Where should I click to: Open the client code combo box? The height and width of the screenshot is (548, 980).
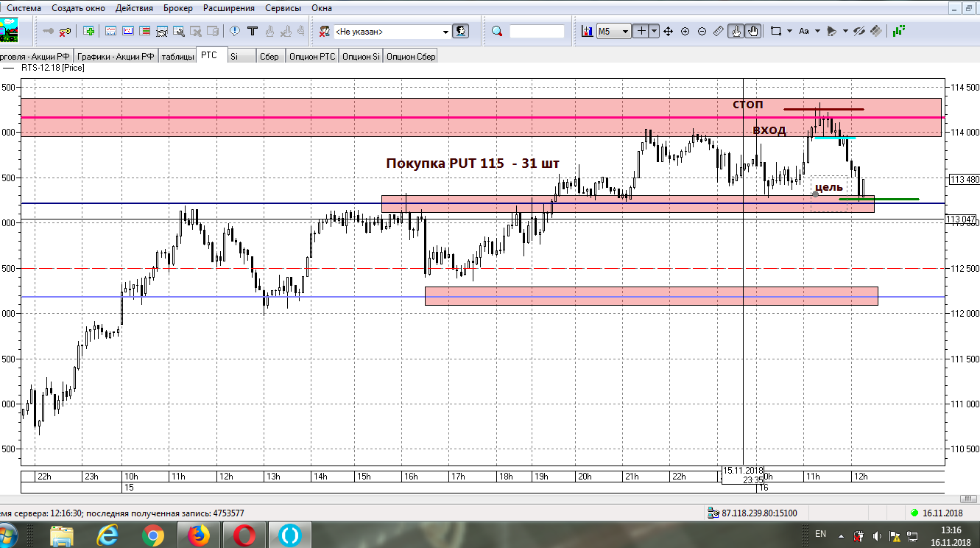[x=392, y=32]
